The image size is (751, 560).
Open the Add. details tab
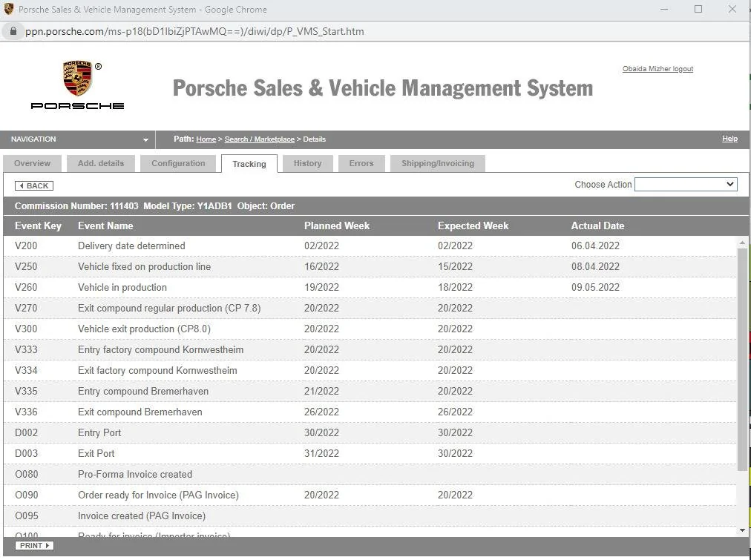tap(101, 163)
